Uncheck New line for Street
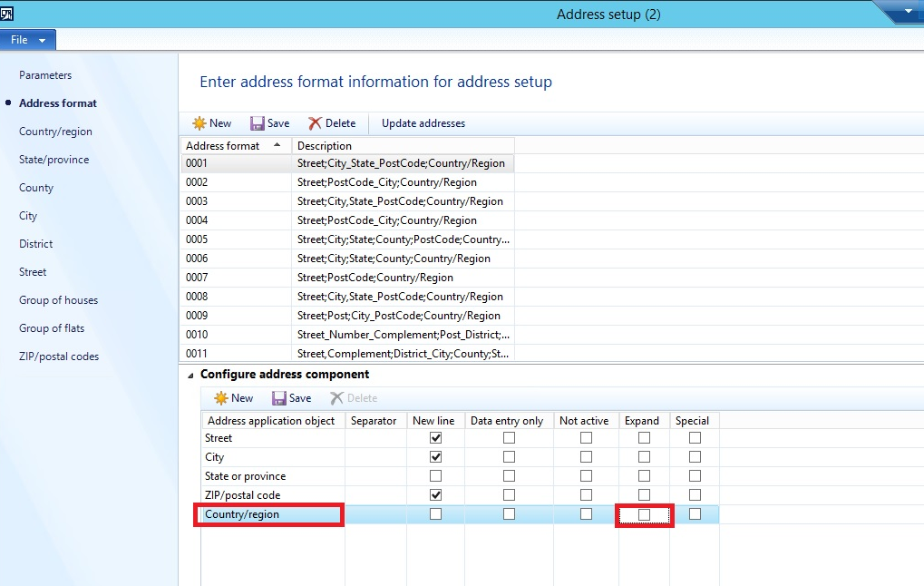Image resolution: width=924 pixels, height=586 pixels. 436,437
